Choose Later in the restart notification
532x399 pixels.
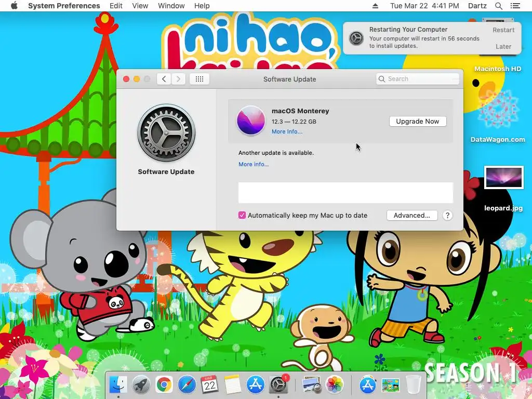(503, 46)
